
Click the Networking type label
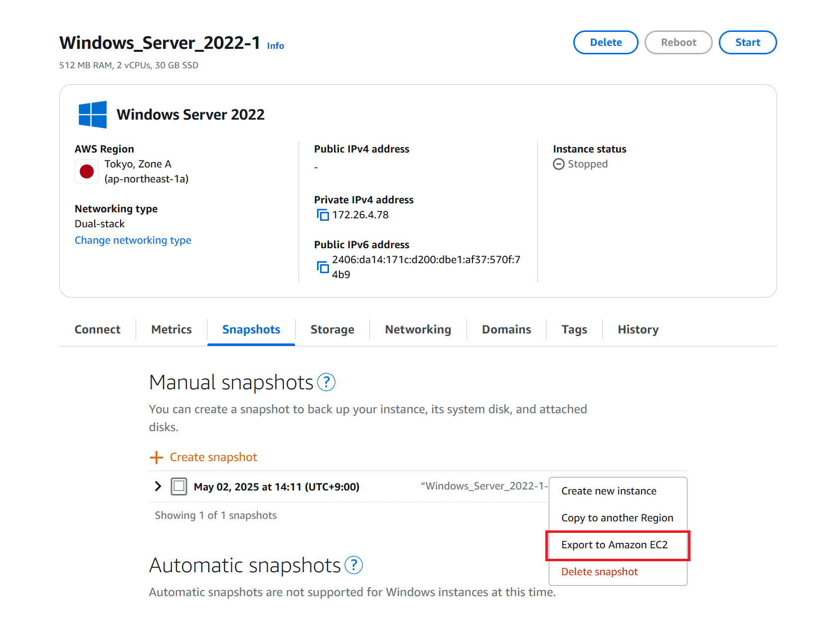click(116, 209)
